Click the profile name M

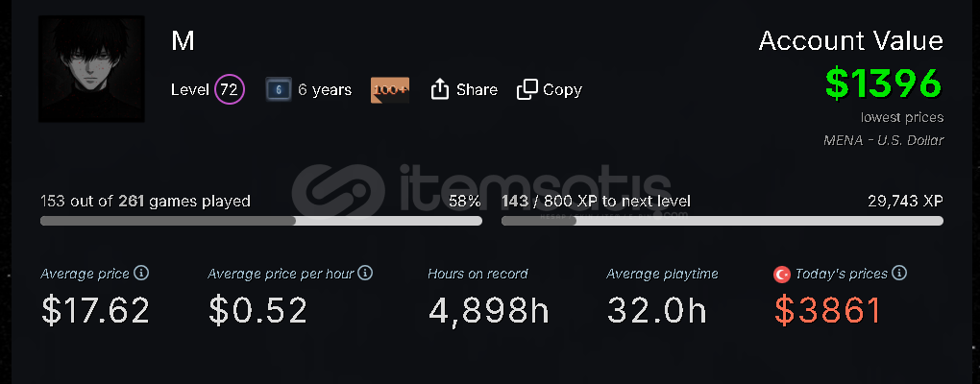click(183, 41)
